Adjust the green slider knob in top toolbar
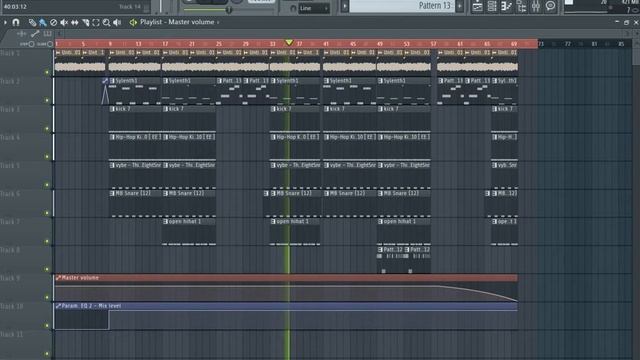Viewport: 640px width, 360px height. coord(229,9)
